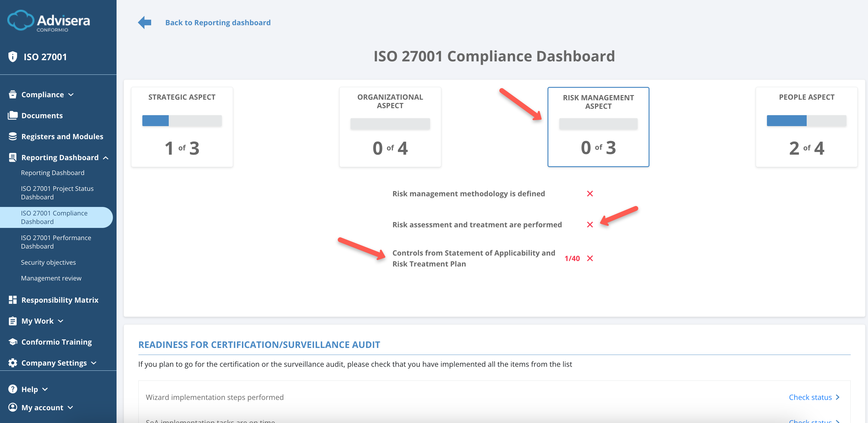Click the back arrow icon beside Back to Reporting dashboard
The image size is (868, 423).
144,22
